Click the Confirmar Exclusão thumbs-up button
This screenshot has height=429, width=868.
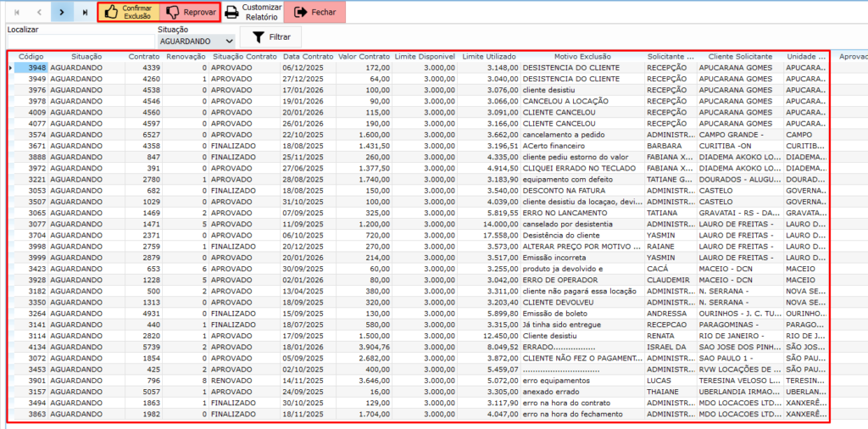128,13
